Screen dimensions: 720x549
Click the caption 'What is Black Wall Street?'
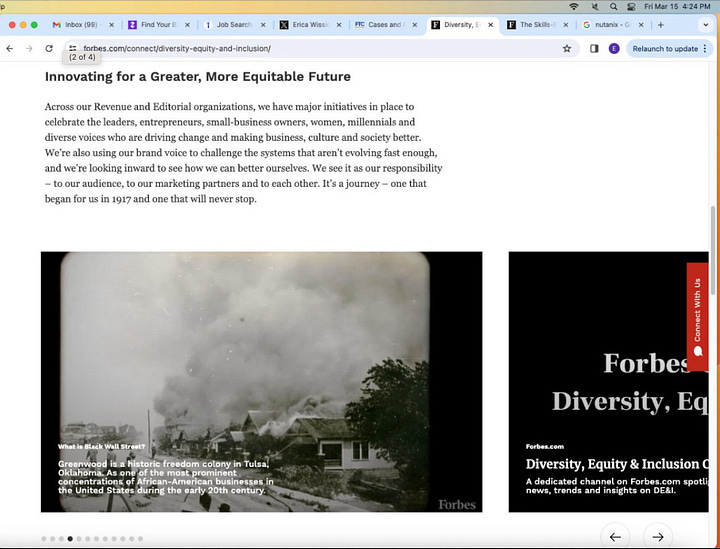coord(101,446)
